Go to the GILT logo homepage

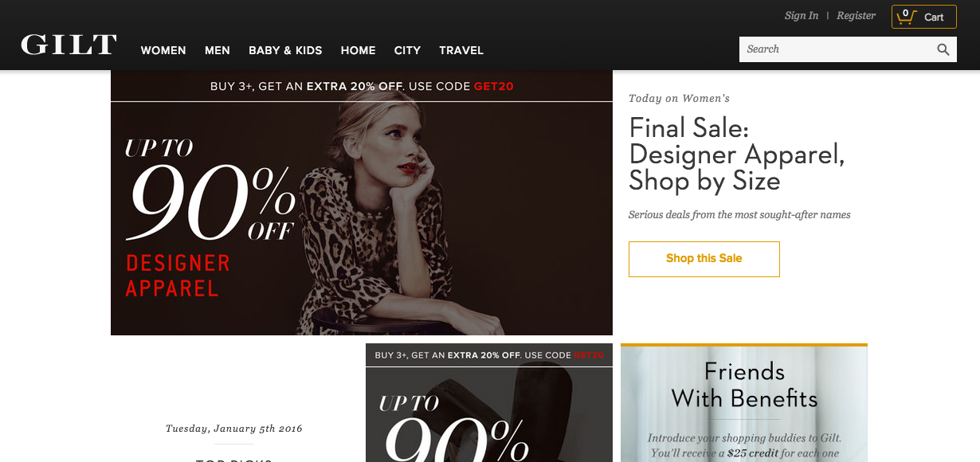[x=69, y=45]
